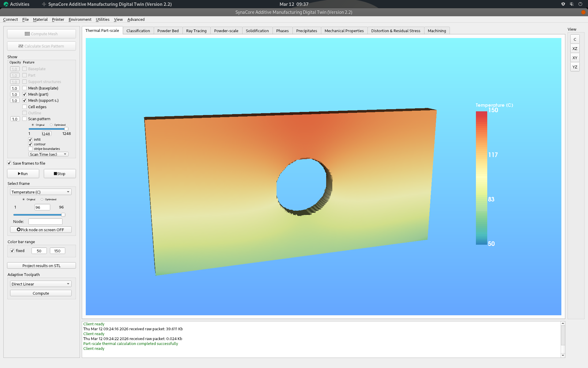588x368 pixels.
Task: Click the temperature color bar legend
Action: tap(481, 178)
